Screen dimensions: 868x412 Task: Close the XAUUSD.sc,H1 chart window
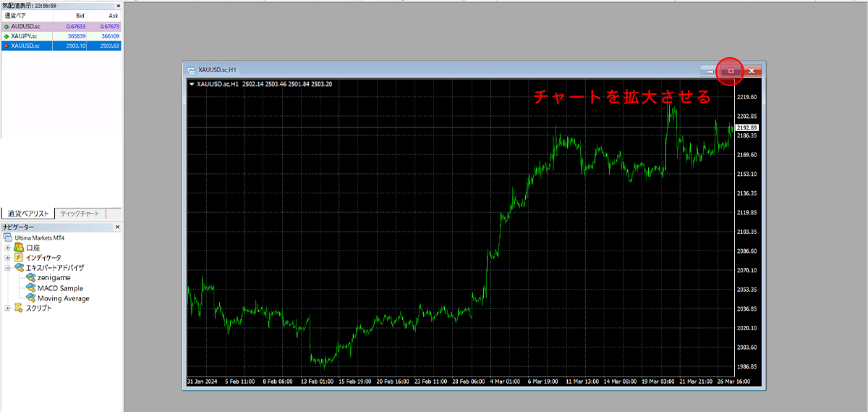coord(752,70)
